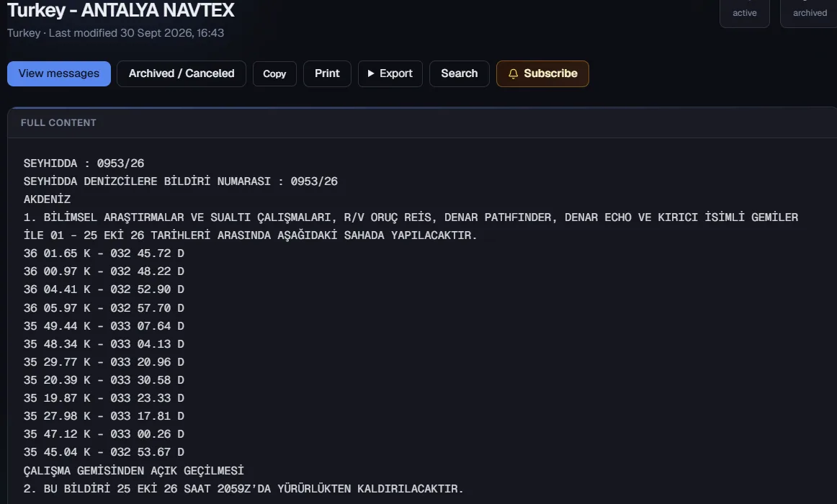Click coordinate 35 45.04 K - 032 53.67 D

coord(104,452)
